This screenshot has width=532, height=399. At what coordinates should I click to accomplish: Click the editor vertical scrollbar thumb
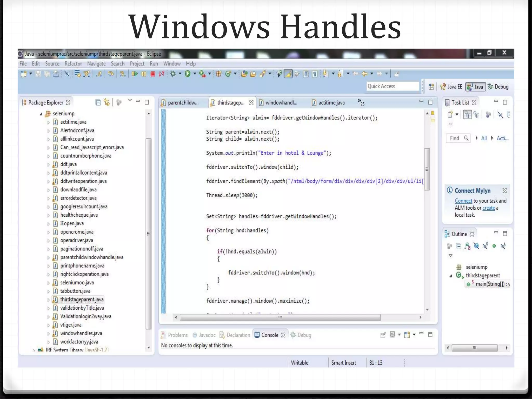click(427, 169)
